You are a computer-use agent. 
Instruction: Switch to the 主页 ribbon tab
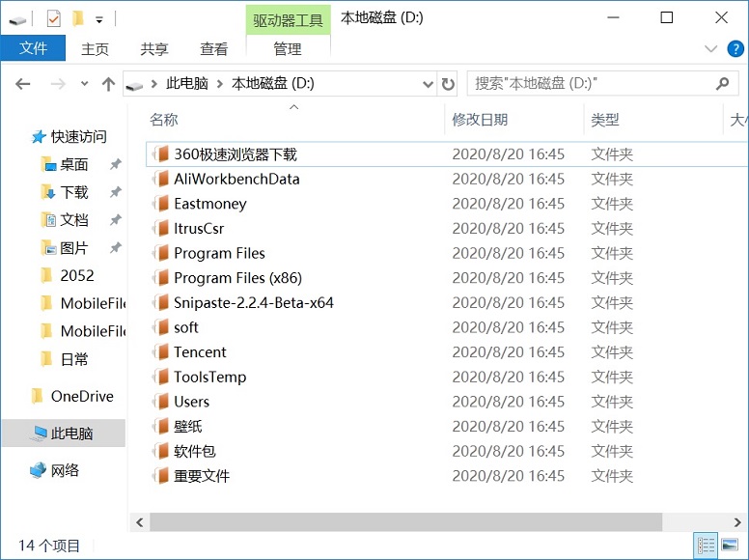[x=95, y=48]
